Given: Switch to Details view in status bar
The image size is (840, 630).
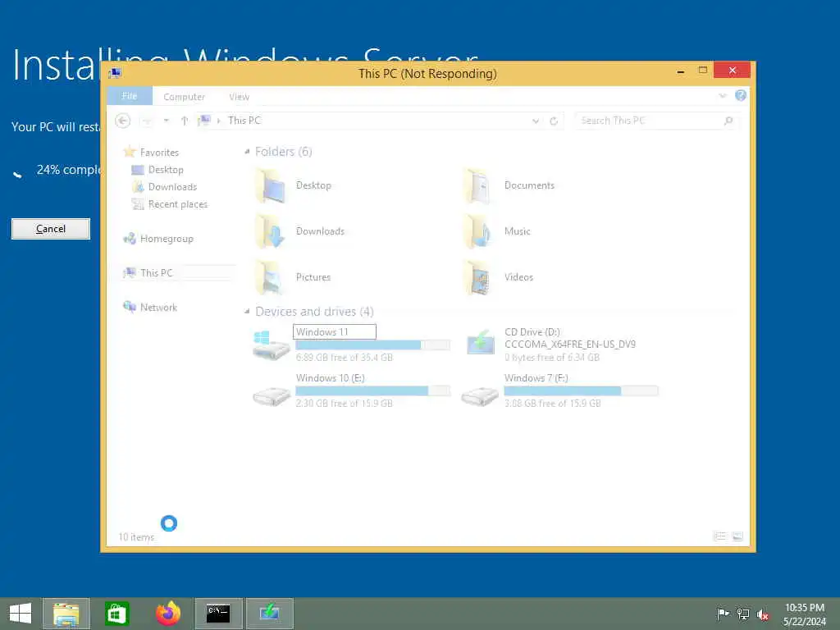Looking at the screenshot, I should 720,536.
